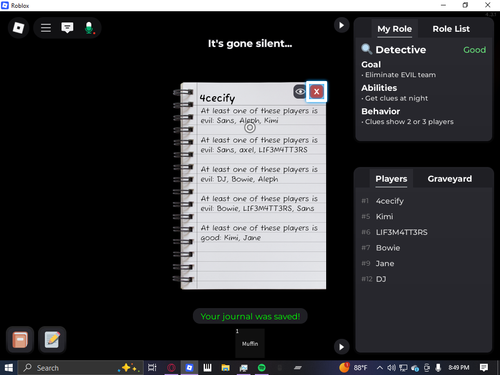Click the clue line 'evil: Sans, Aleph, Kimi'
The width and height of the screenshot is (500, 375).
click(x=239, y=120)
